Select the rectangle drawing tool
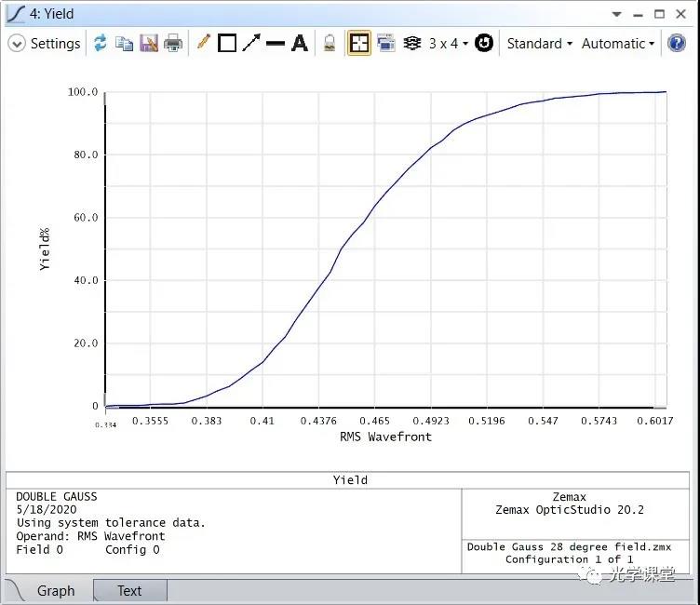700x605 pixels. coord(227,44)
